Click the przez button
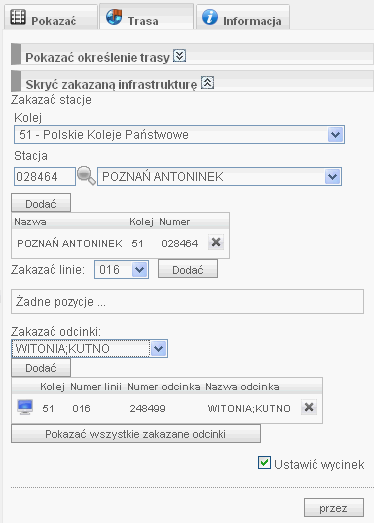Image resolution: width=374 pixels, height=523 pixels. (334, 508)
